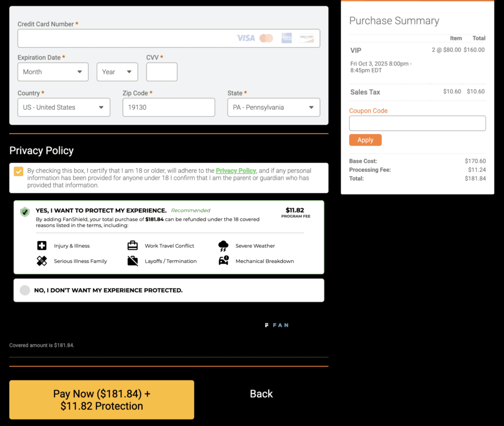Click the Mastercard icon
Viewport: 504px width, 426px height.
tap(266, 38)
